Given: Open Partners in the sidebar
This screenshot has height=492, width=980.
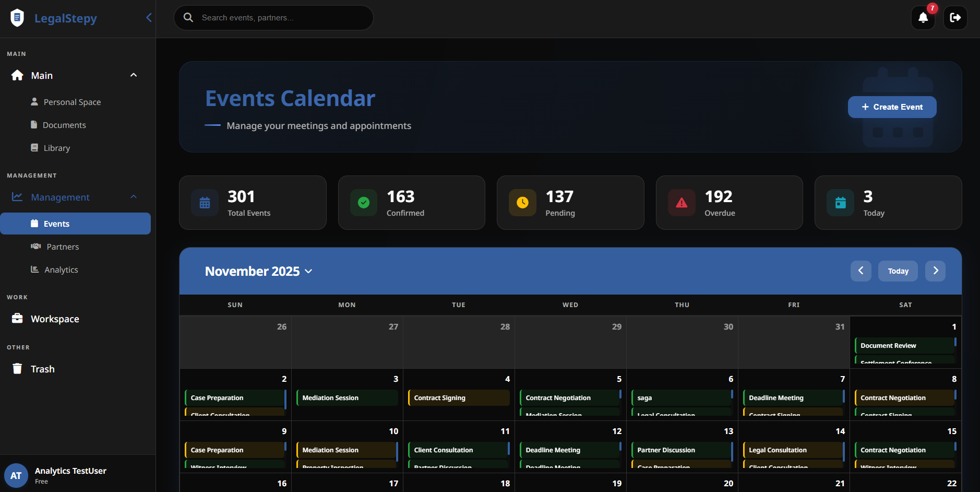Looking at the screenshot, I should click(63, 247).
